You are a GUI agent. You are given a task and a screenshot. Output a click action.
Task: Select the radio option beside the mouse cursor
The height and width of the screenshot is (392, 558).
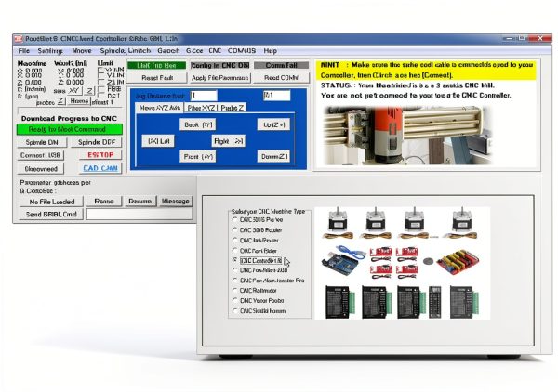(x=258, y=260)
